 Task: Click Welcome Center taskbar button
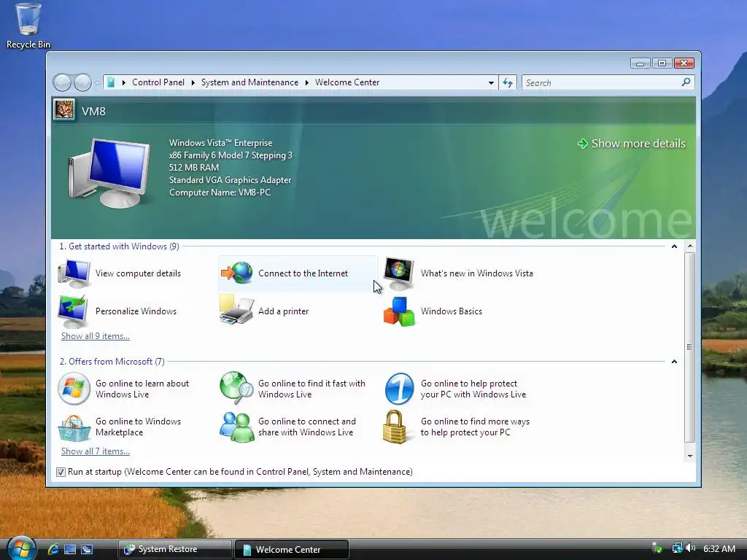coord(292,549)
